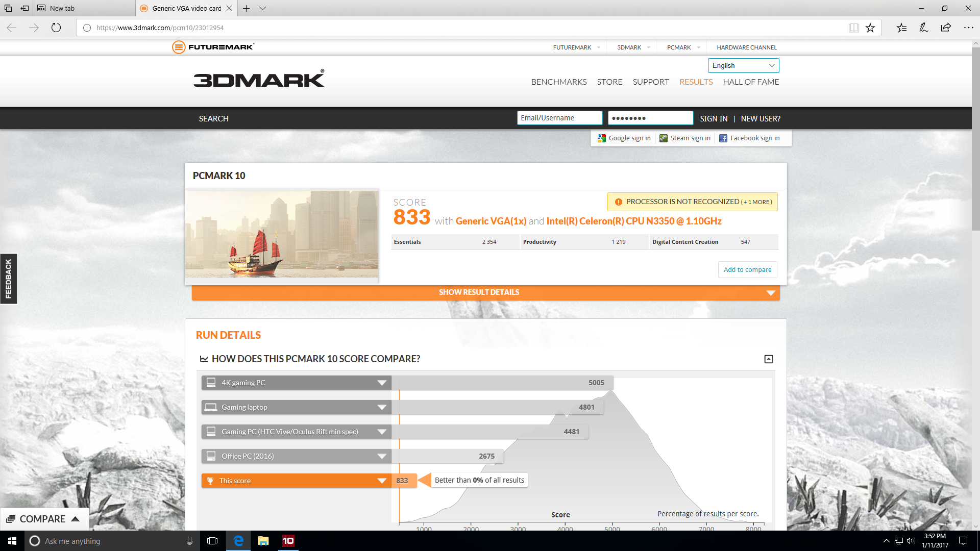Viewport: 980px width, 551px height.
Task: Click the browser back arrow
Action: [12, 28]
